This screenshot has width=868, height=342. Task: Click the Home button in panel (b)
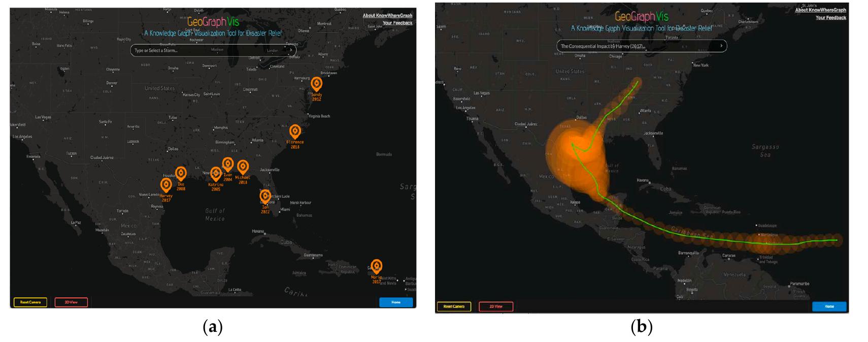pos(829,306)
